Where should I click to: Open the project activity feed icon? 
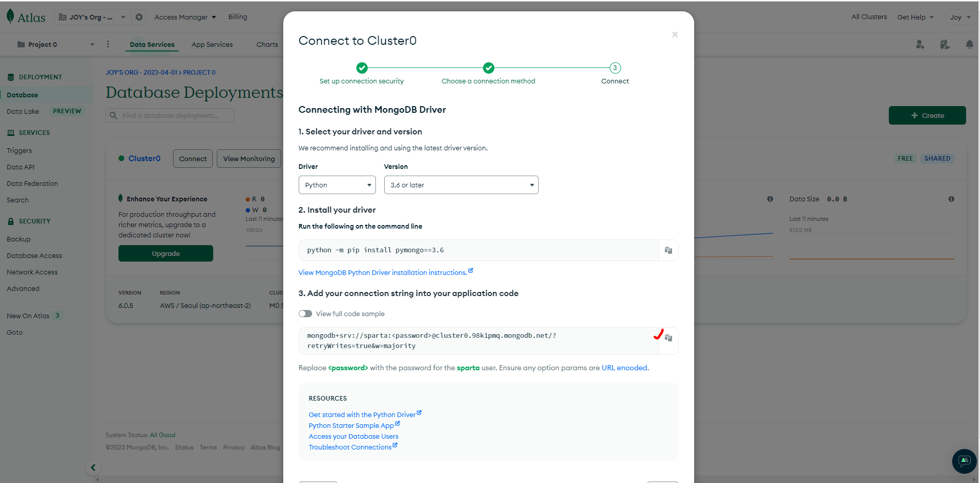pyautogui.click(x=945, y=45)
